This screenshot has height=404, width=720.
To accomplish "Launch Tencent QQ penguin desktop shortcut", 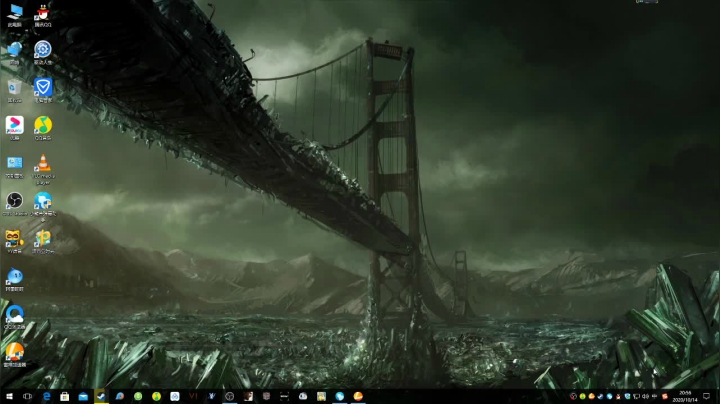I will [x=43, y=15].
